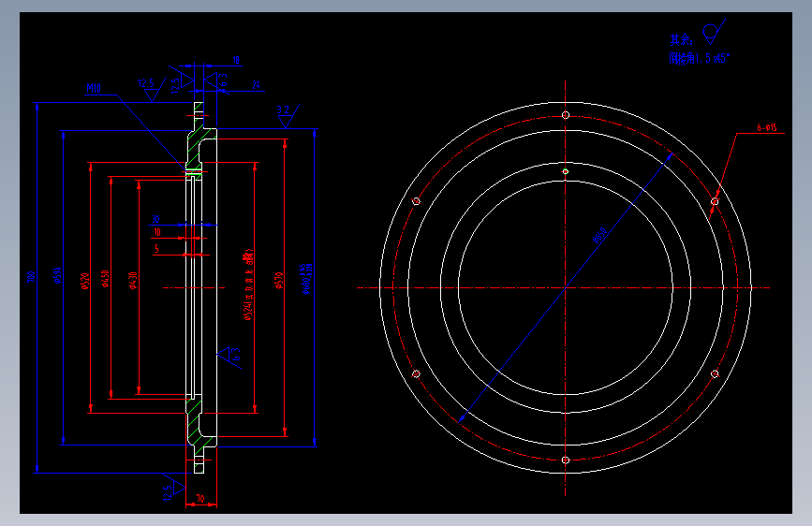Select the 倒棱角1.5x45° chamfer note
Screen dimensions: 812x526
point(699,58)
